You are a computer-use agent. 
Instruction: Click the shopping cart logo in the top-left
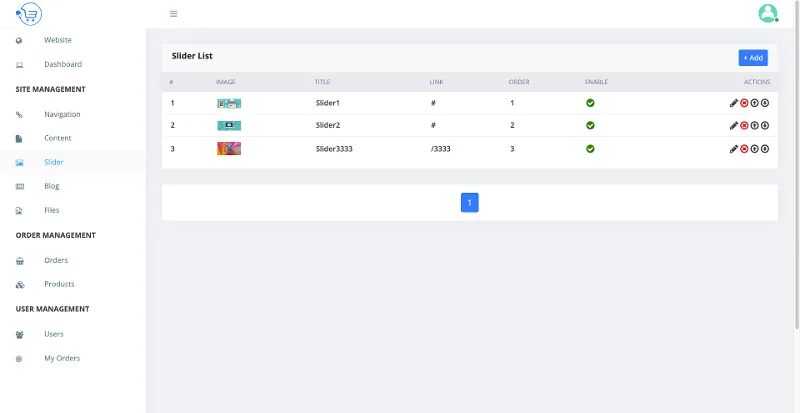[29, 14]
